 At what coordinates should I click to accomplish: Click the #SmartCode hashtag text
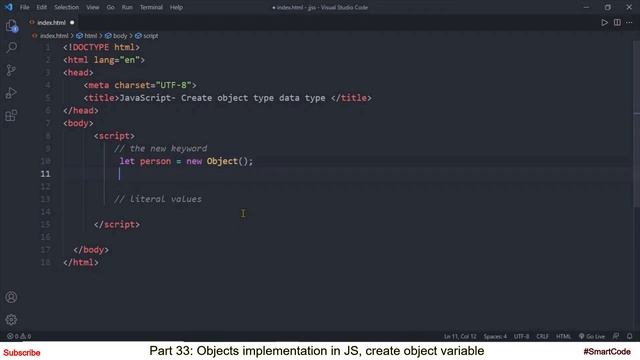pos(607,351)
